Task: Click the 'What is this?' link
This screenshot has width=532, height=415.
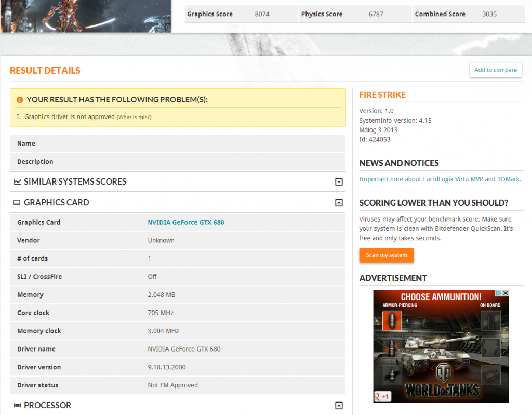Action: click(134, 118)
